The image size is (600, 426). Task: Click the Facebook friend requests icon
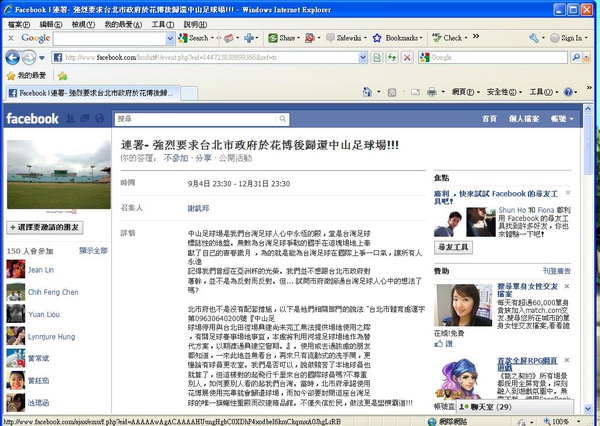tap(70, 119)
